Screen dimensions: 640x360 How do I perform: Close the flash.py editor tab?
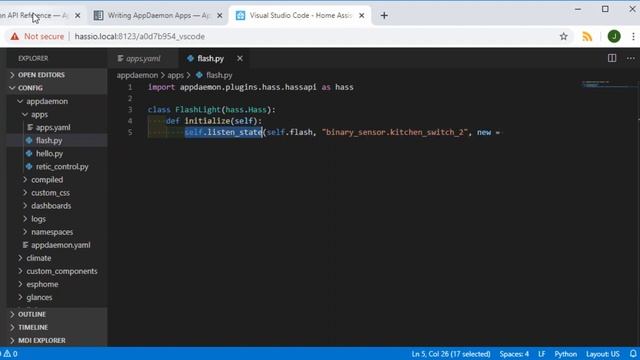pyautogui.click(x=240, y=58)
